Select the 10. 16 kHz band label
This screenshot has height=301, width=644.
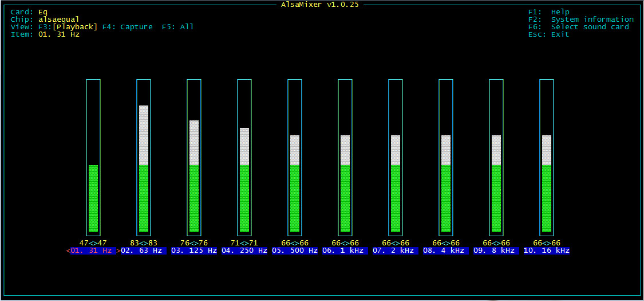point(546,251)
